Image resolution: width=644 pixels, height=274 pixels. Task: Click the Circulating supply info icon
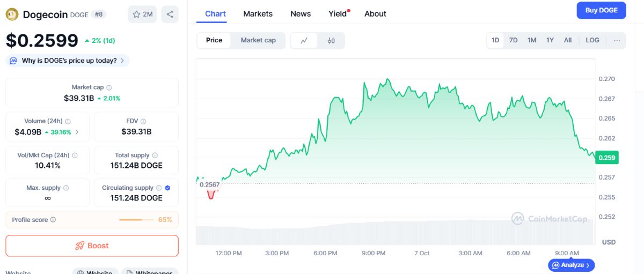[x=158, y=188]
